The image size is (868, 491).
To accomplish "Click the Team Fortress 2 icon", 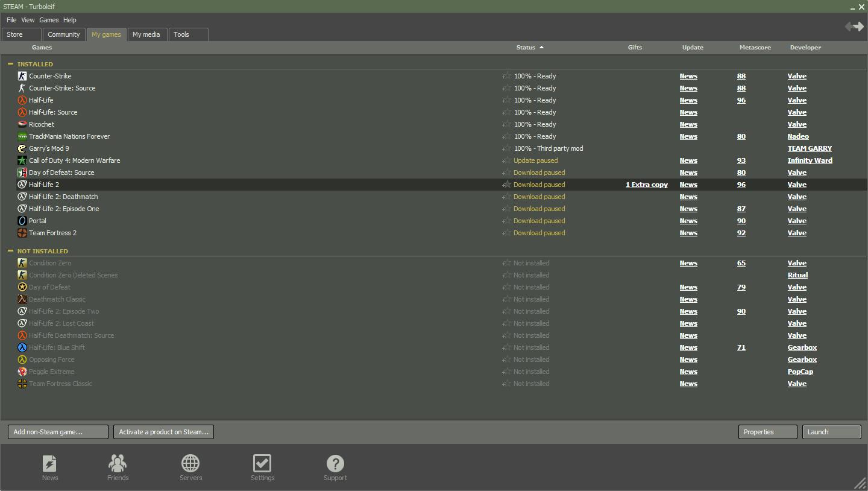I will pos(22,233).
